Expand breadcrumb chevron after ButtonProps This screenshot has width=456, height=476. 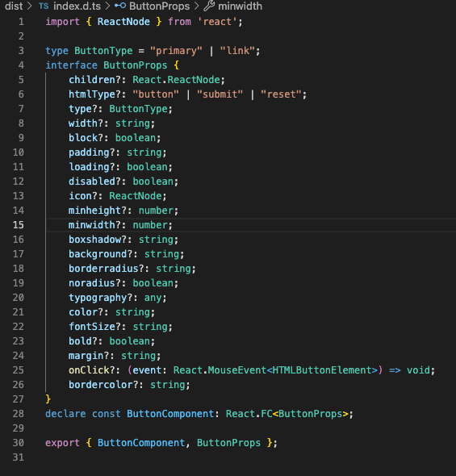coord(197,6)
